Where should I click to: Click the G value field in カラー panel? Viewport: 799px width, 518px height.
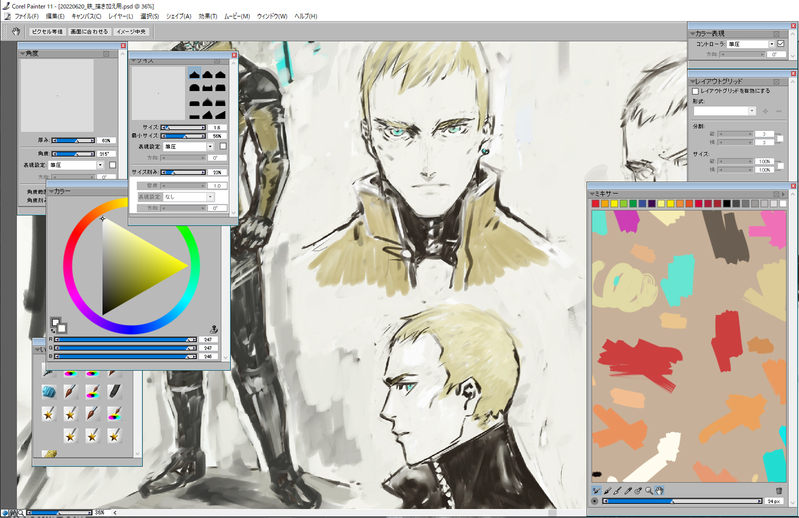click(208, 348)
